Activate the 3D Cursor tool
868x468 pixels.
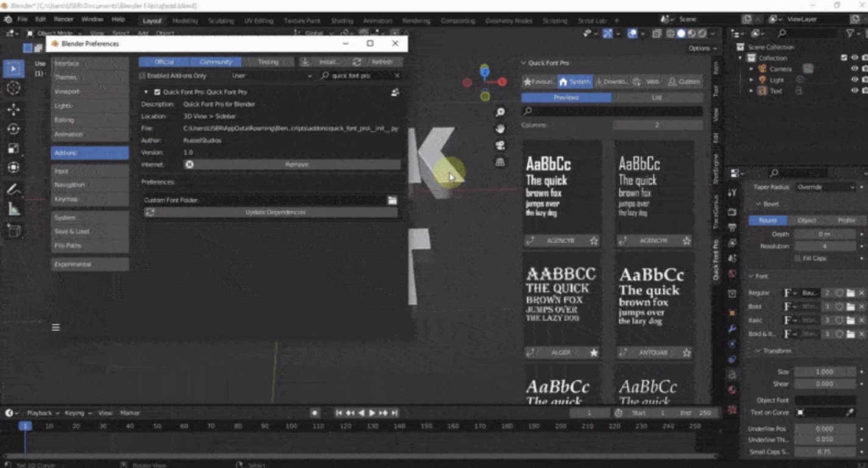[13, 88]
